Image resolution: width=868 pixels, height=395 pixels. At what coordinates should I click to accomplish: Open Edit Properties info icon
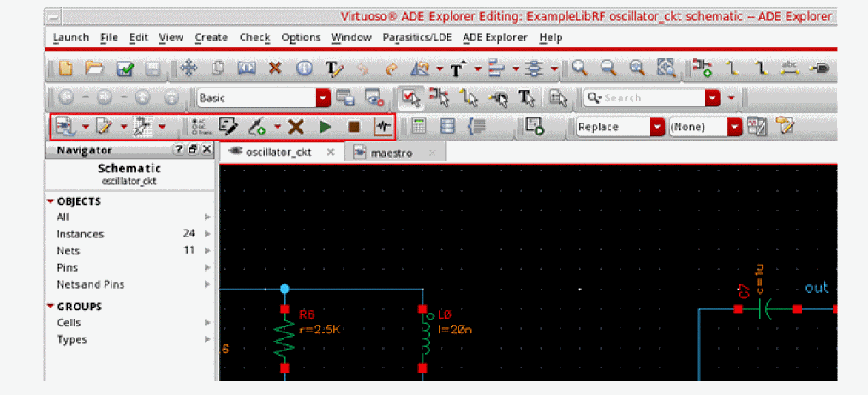pos(304,68)
